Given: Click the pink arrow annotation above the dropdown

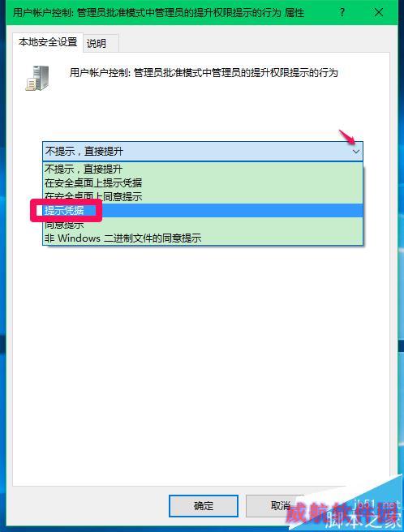Looking at the screenshot, I should click(346, 136).
